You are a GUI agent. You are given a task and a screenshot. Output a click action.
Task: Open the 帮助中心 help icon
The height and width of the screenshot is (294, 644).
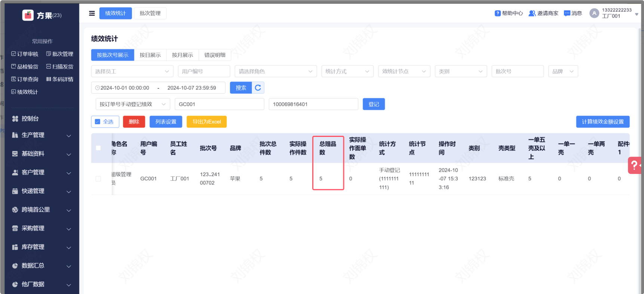[497, 13]
